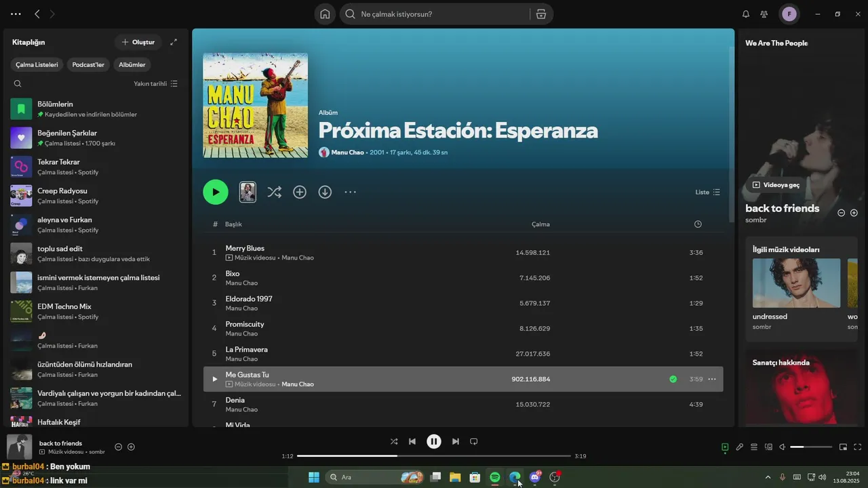868x488 pixels.
Task: Search within your library
Action: click(18, 84)
